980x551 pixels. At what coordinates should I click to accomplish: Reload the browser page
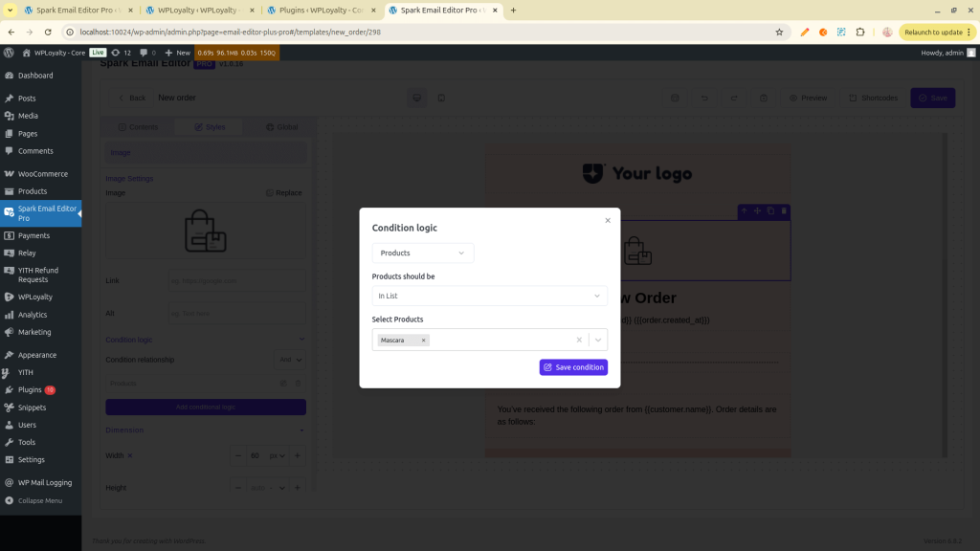(48, 32)
